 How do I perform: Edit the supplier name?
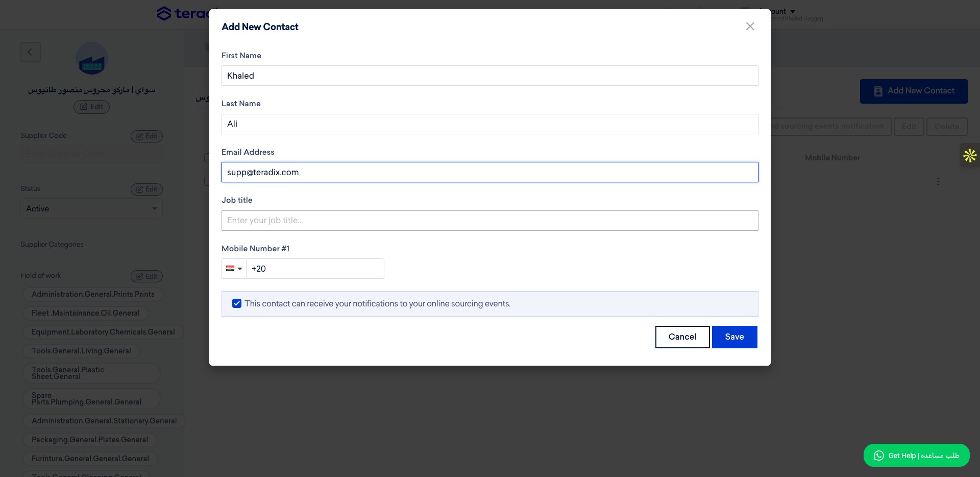[x=91, y=107]
